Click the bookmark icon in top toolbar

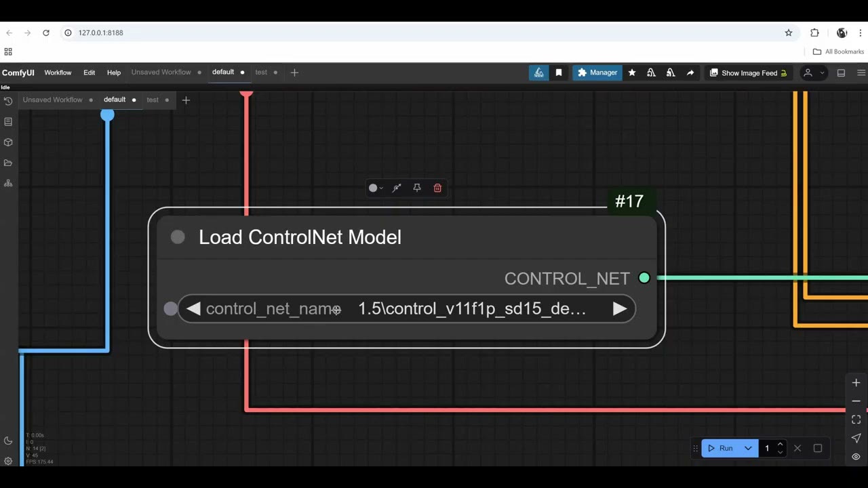click(x=559, y=73)
